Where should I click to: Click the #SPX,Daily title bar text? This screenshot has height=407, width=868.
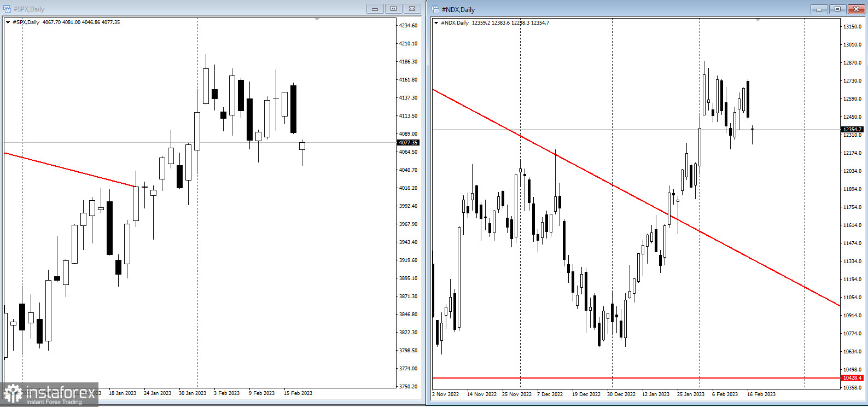click(29, 9)
